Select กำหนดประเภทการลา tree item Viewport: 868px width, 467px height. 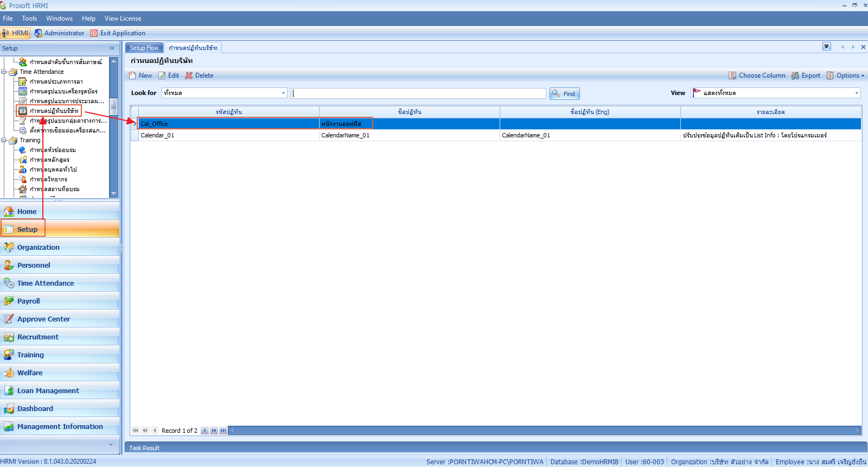(56, 81)
